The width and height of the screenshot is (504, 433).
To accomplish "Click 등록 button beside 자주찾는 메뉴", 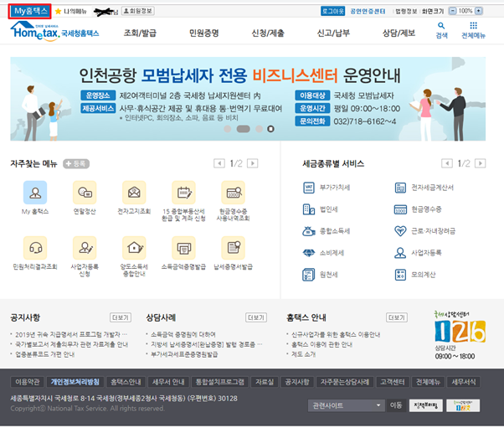I will coord(76,163).
